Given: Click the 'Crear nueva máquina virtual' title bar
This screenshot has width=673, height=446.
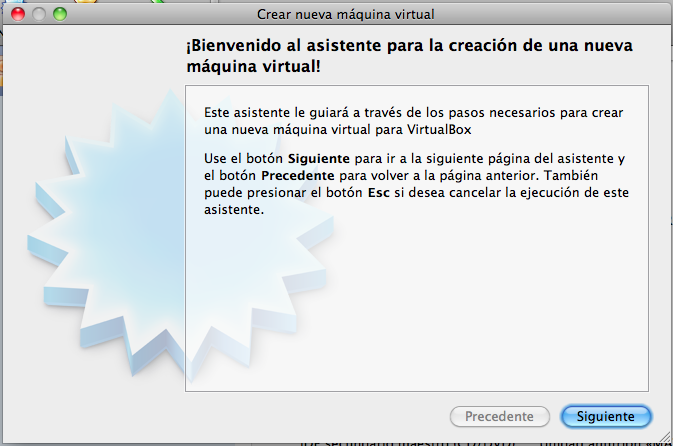Looking at the screenshot, I should tap(346, 14).
